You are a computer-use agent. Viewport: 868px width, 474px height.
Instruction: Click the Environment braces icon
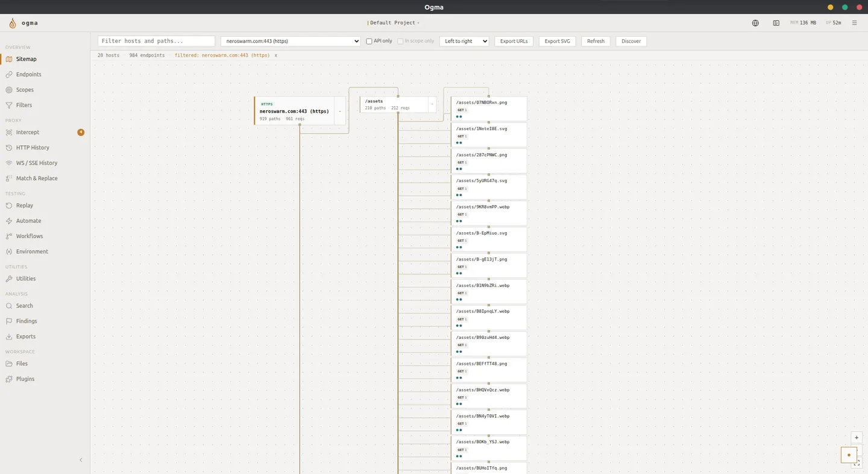pyautogui.click(x=9, y=251)
